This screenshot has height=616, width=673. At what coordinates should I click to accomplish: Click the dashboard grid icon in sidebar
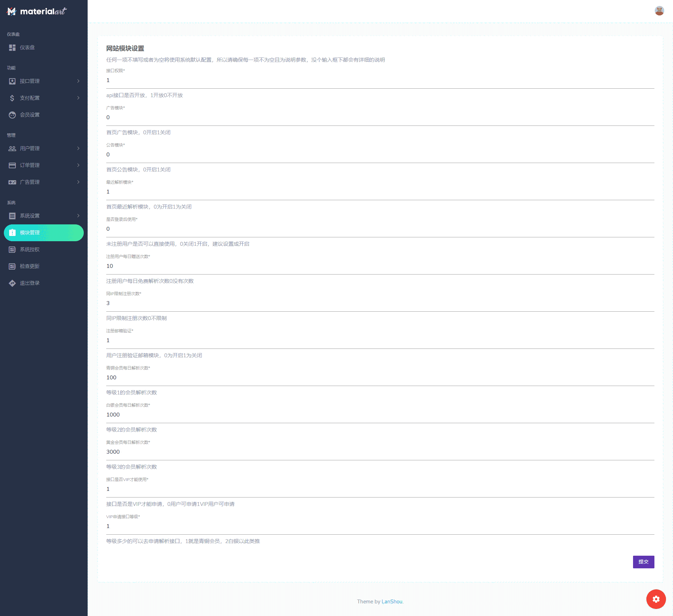click(12, 48)
